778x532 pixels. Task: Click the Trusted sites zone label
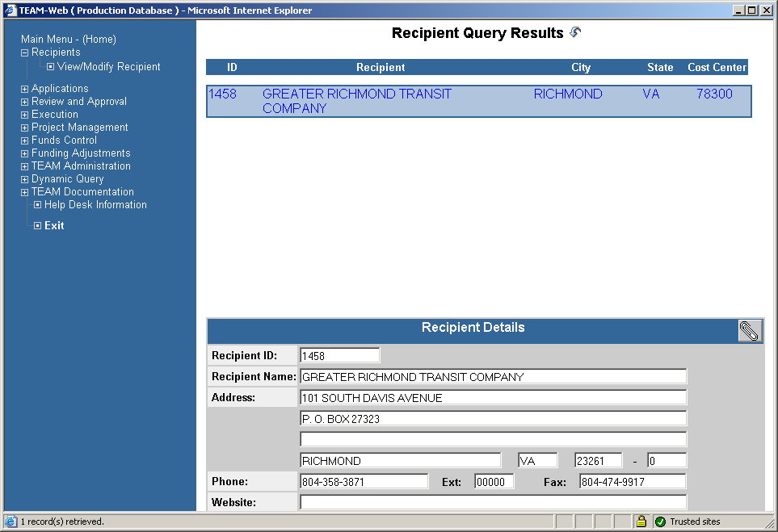click(695, 522)
